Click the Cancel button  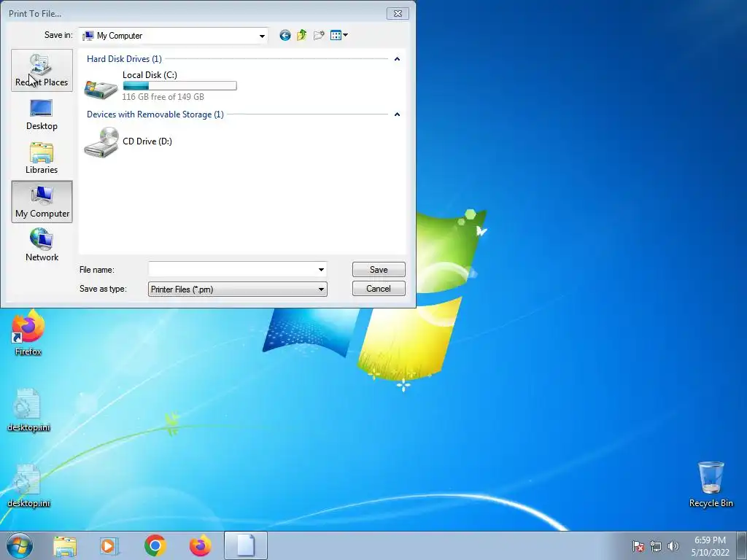(379, 289)
